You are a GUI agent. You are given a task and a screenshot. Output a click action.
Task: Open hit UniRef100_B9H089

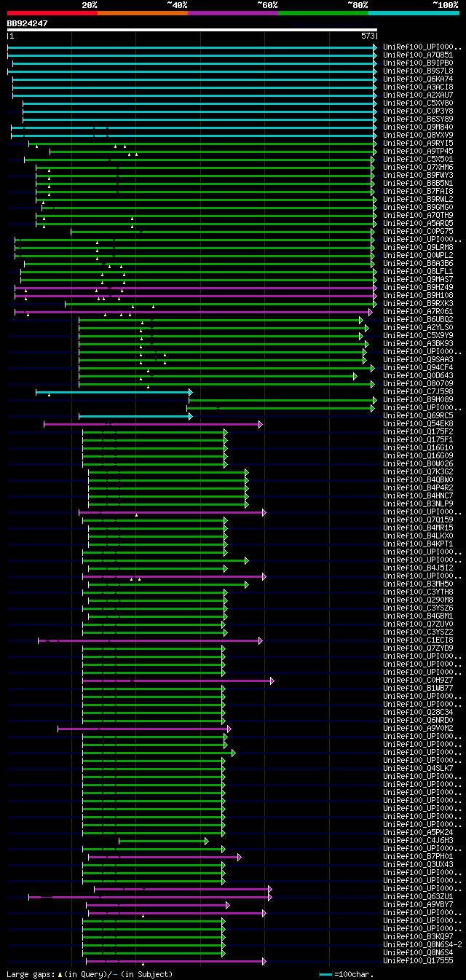tap(418, 399)
